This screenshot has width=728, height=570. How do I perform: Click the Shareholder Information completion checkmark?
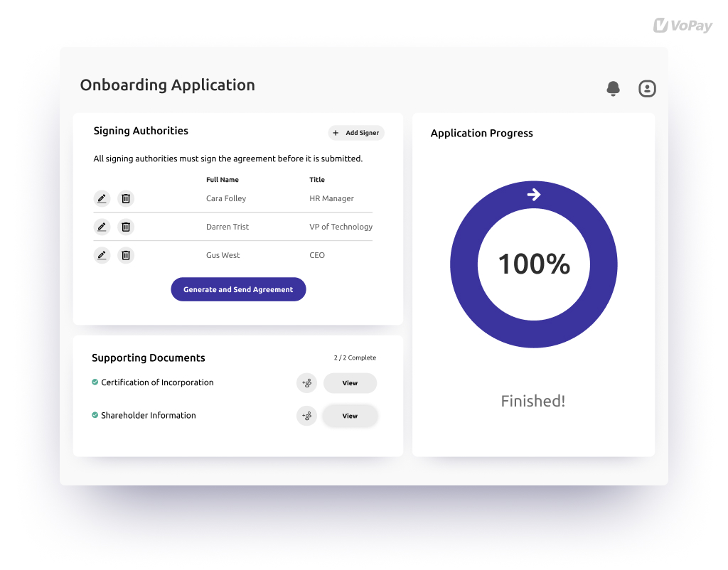click(95, 415)
